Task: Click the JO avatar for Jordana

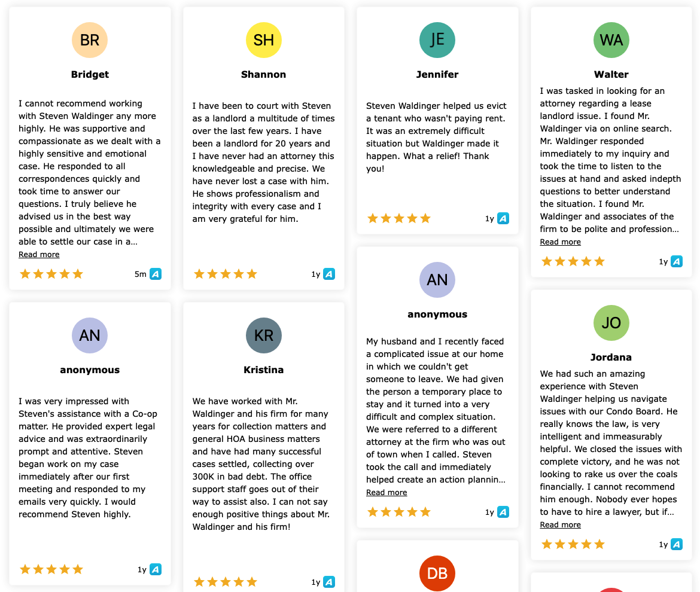Action: (611, 323)
